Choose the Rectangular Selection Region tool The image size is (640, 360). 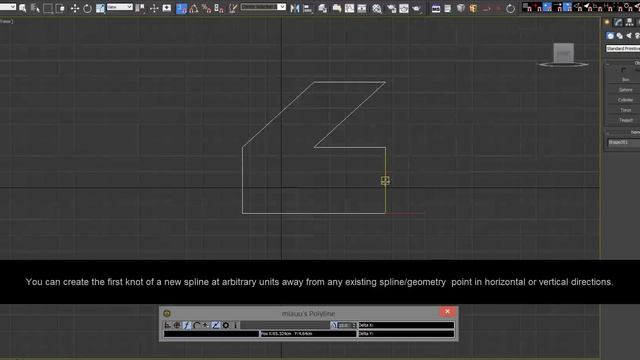pyautogui.click(x=48, y=8)
